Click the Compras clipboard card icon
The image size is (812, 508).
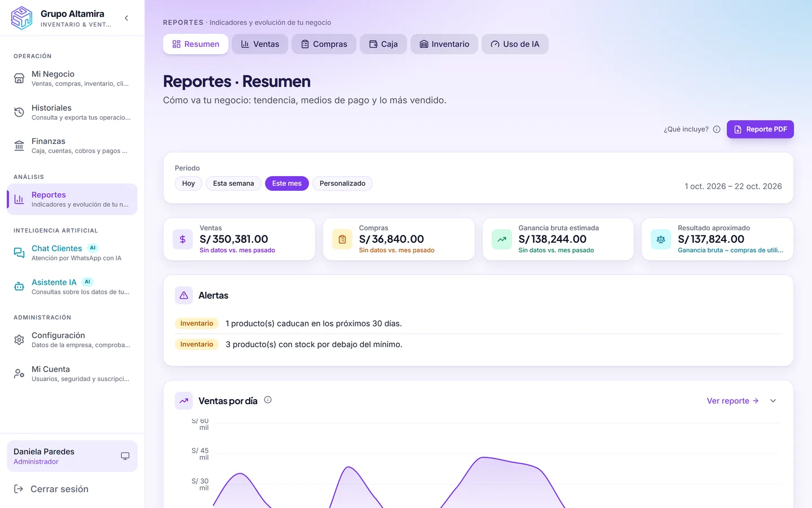pyautogui.click(x=342, y=239)
